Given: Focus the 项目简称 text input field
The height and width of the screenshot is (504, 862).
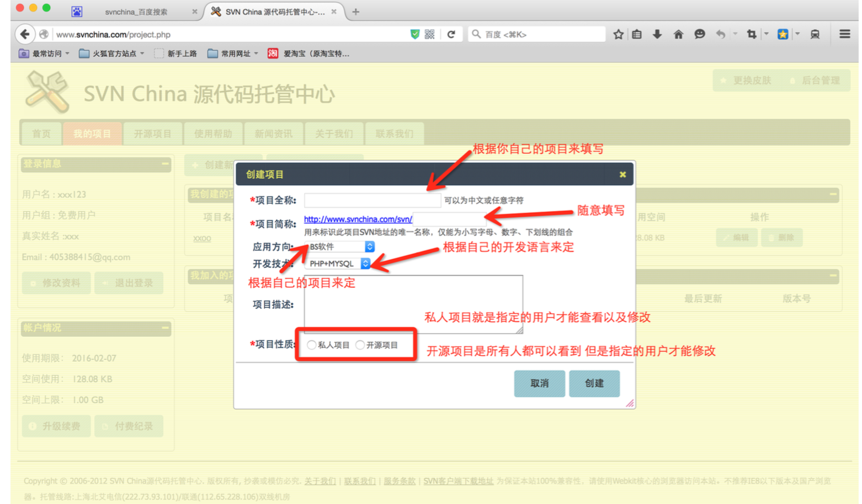Looking at the screenshot, I should (x=449, y=219).
